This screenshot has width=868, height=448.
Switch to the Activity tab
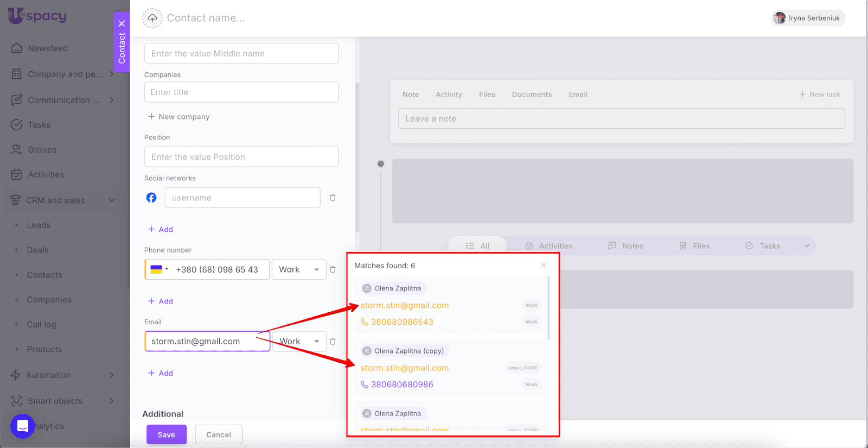pos(449,94)
